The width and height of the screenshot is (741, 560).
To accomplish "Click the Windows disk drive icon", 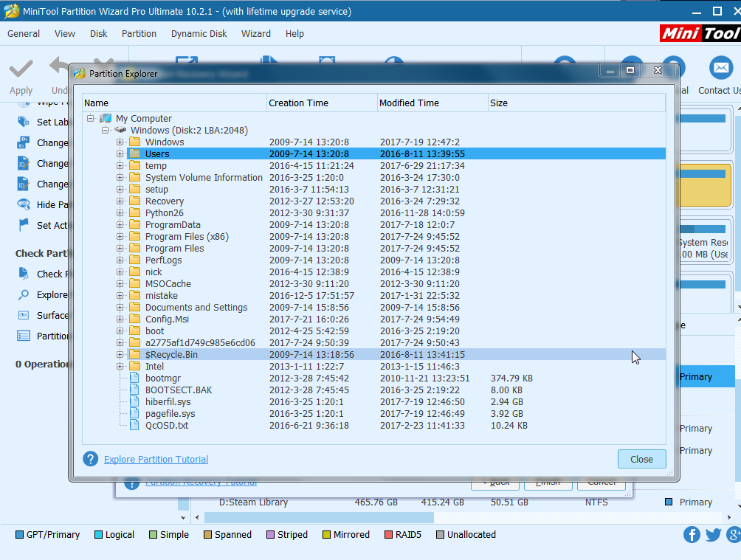I will tap(120, 130).
